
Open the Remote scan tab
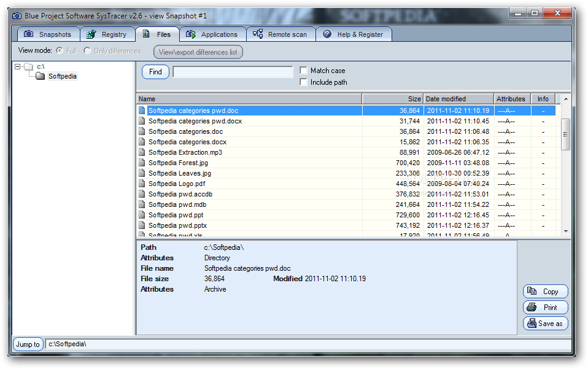280,34
